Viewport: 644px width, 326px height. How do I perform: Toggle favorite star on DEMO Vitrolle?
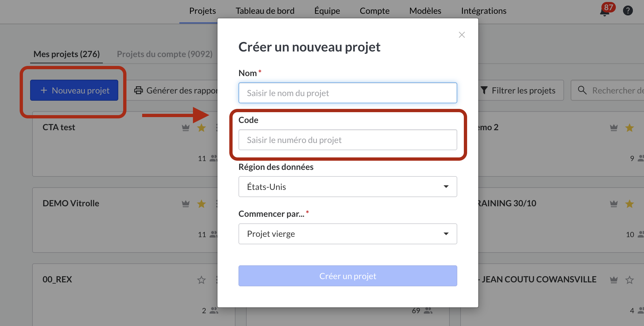[201, 204]
